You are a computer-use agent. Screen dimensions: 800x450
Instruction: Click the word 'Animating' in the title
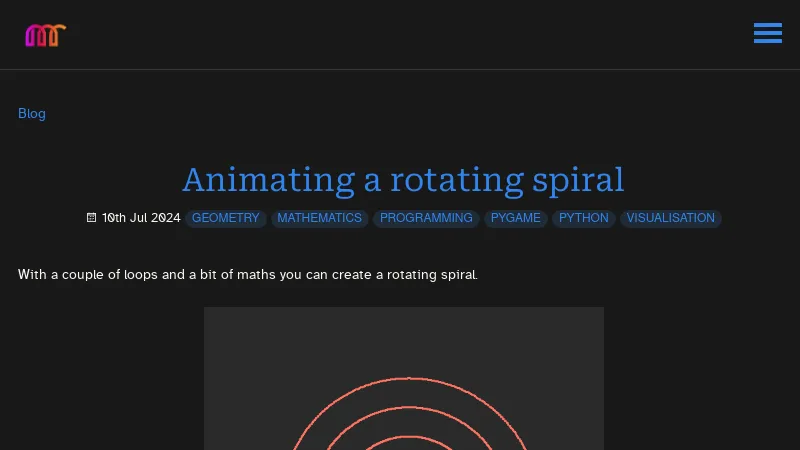(268, 180)
